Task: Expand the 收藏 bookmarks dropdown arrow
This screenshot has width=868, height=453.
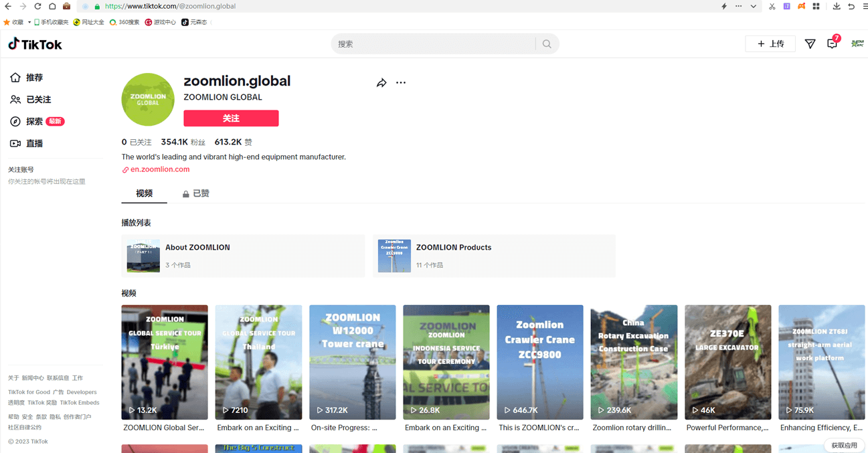Action: (x=29, y=22)
